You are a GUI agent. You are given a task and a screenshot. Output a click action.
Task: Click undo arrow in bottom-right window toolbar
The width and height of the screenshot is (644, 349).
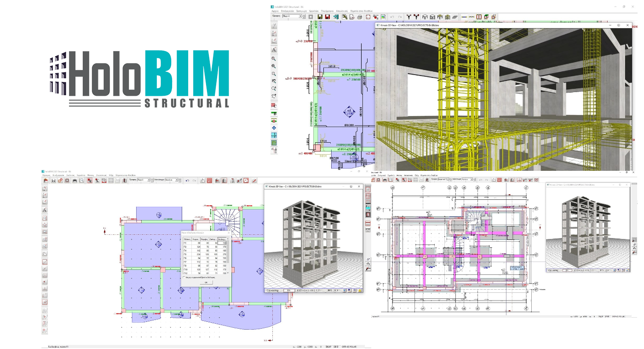pyautogui.click(x=480, y=180)
